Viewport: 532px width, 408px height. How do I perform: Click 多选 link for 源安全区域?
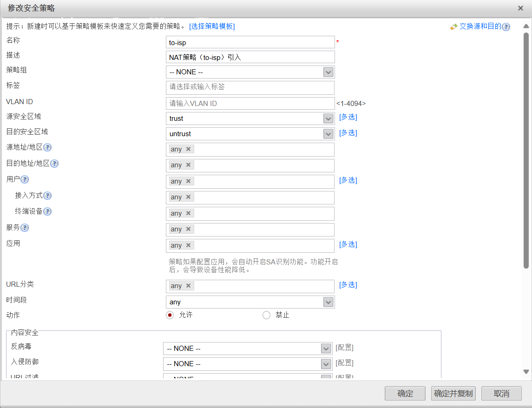point(348,117)
